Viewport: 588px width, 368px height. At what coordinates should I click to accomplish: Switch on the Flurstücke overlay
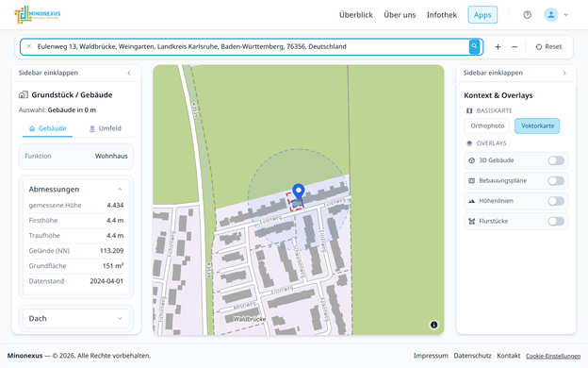(556, 222)
